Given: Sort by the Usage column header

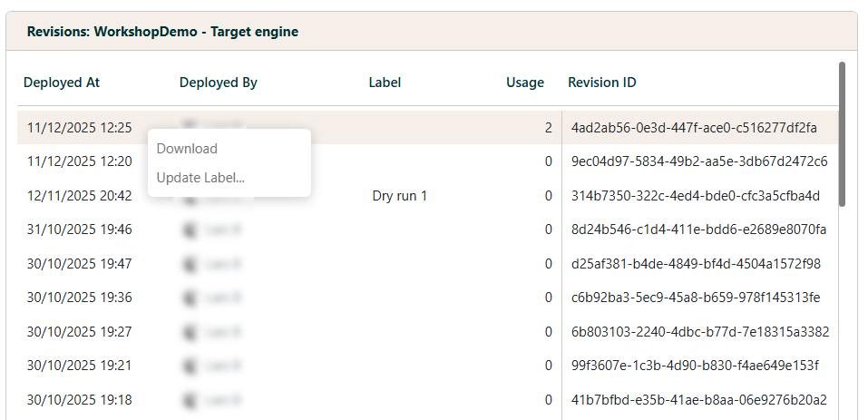Looking at the screenshot, I should click(x=524, y=83).
